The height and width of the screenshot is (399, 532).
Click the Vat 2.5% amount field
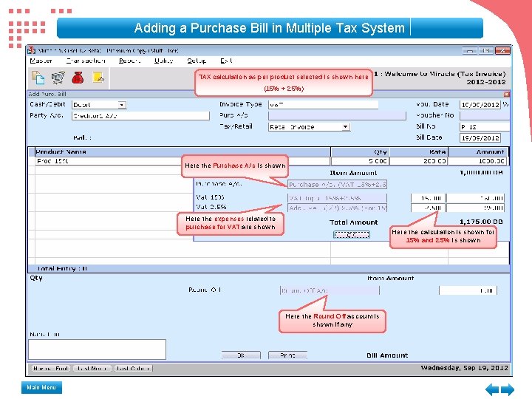point(475,208)
